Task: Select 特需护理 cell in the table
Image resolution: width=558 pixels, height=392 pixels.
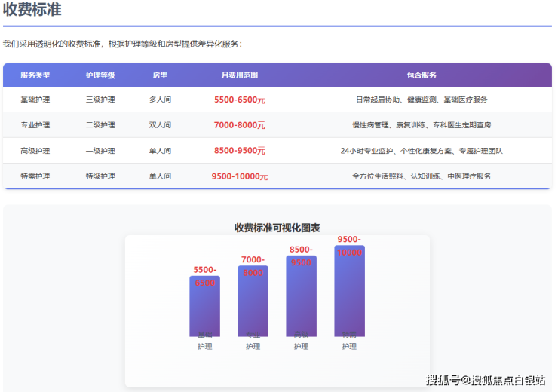Action: click(x=35, y=176)
